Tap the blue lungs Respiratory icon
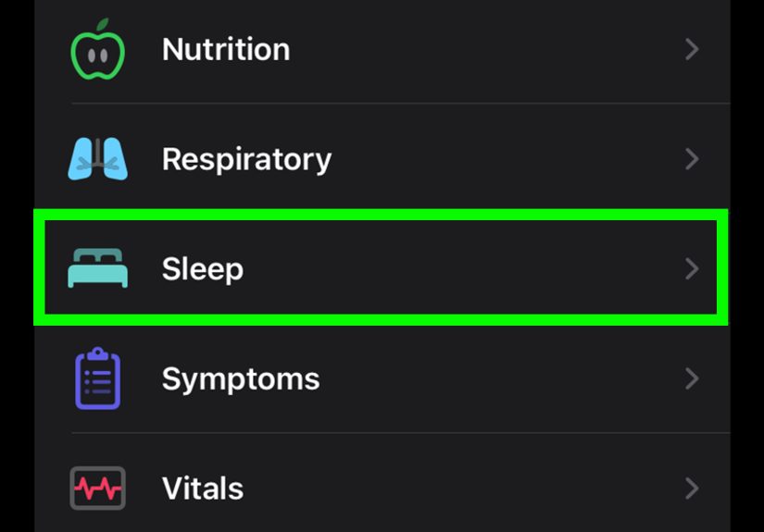The height and width of the screenshot is (532, 764). pos(97,158)
